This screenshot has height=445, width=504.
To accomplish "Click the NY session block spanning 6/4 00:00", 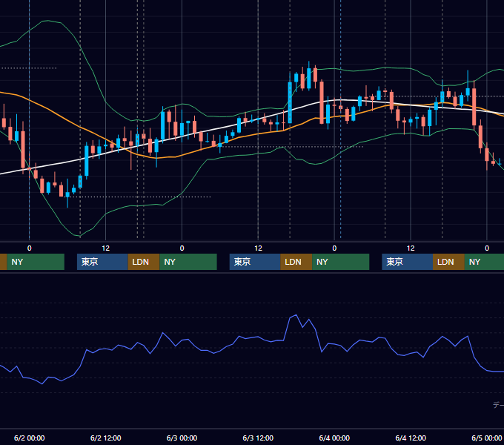I will (x=341, y=262).
